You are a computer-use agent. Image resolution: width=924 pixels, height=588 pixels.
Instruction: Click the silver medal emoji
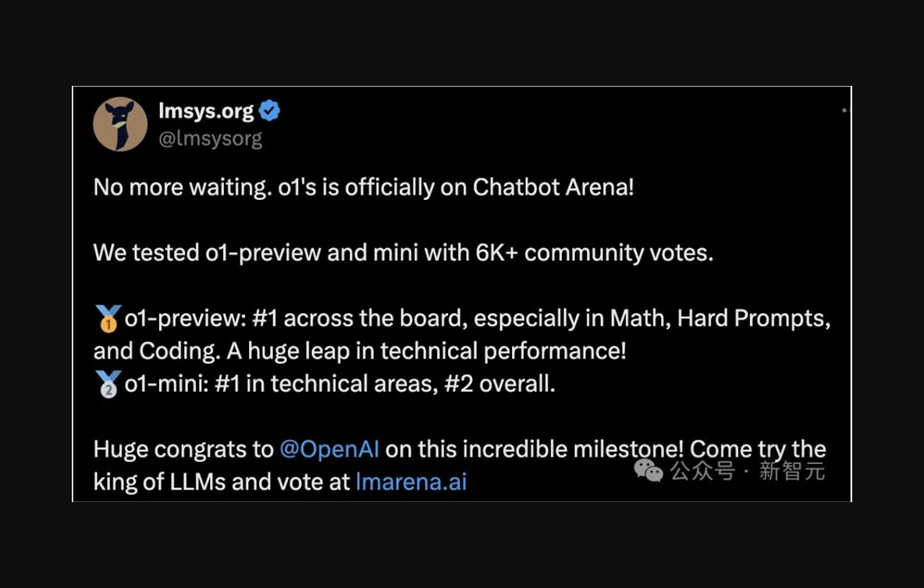click(x=107, y=384)
